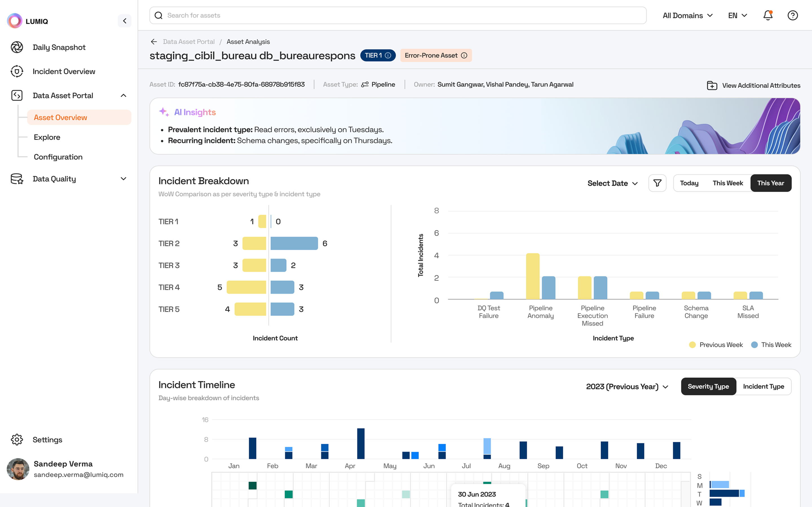812x507 pixels.
Task: Click the TIER 1 badge info icon
Action: tap(388, 55)
